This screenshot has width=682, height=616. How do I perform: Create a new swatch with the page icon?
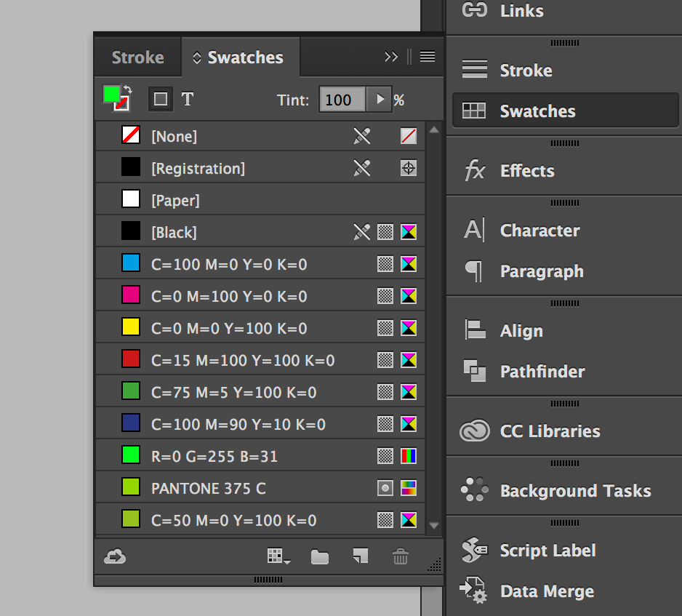[360, 557]
